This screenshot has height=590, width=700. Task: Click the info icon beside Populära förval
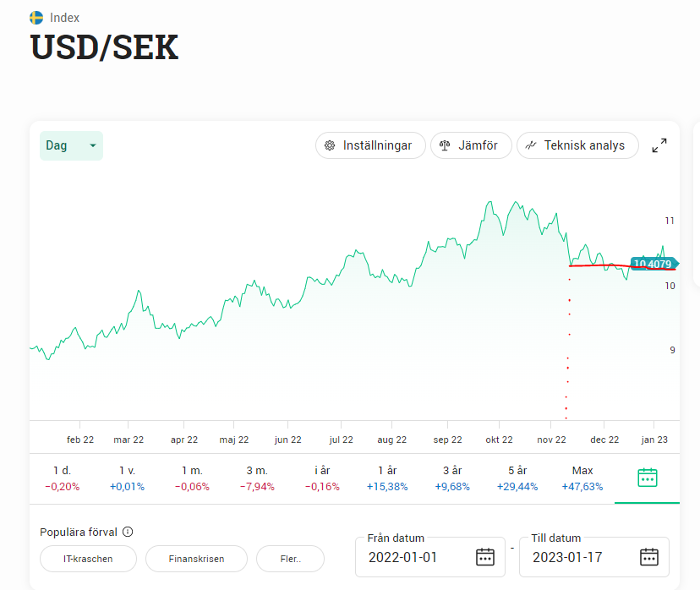(128, 533)
